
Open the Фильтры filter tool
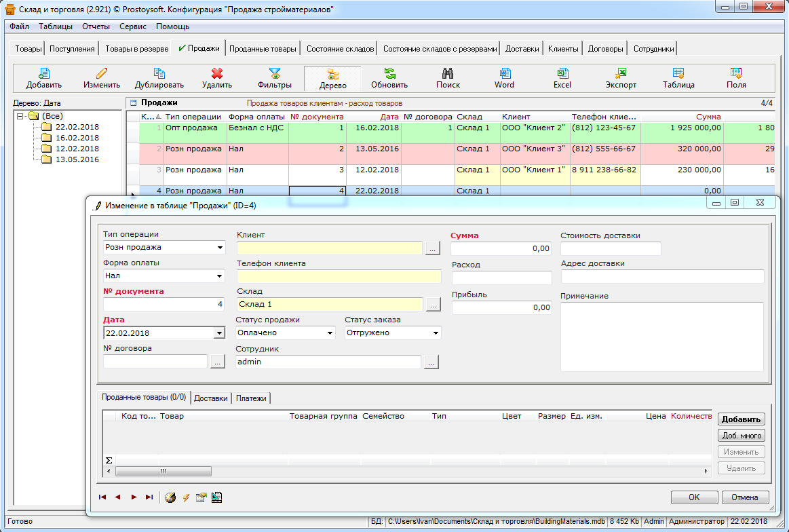[x=275, y=73]
